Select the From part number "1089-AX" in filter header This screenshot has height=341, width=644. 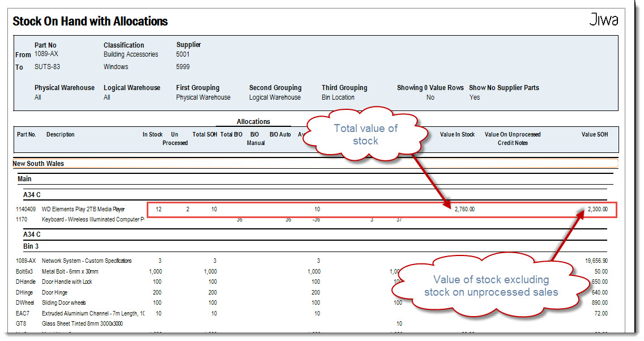(46, 54)
